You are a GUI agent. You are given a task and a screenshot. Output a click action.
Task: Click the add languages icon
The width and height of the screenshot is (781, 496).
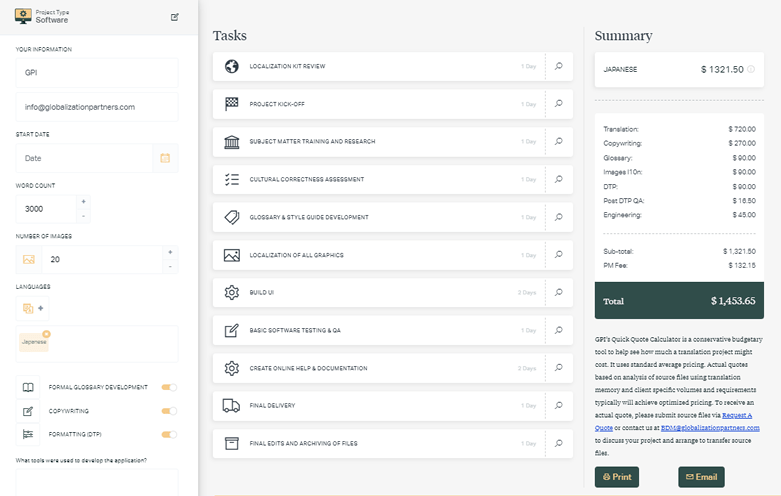pyautogui.click(x=33, y=308)
